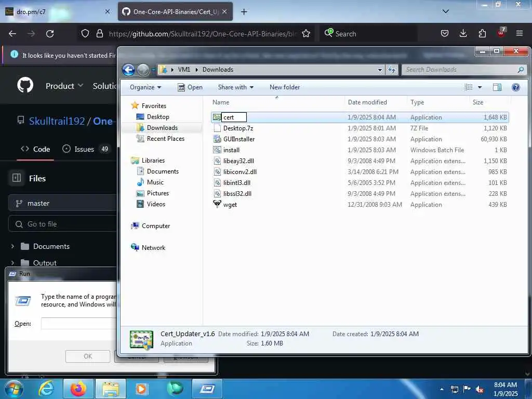Click VM1 in the address breadcrumb
532x399 pixels.
184,70
